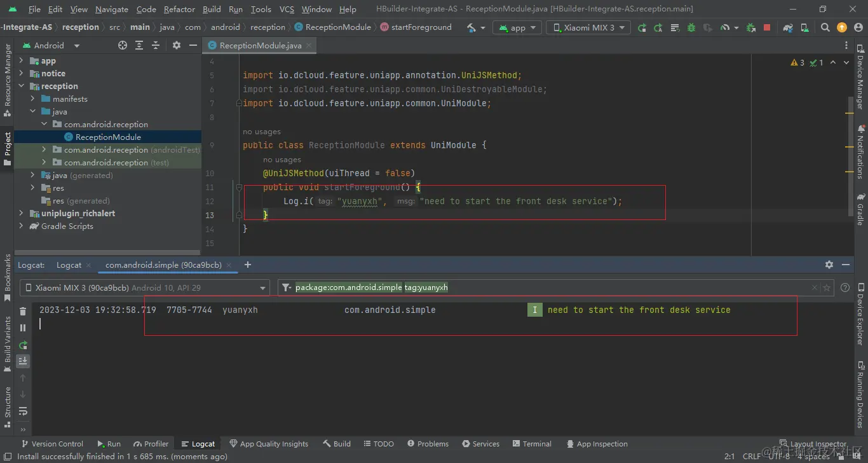This screenshot has width=868, height=463.
Task: Open the Run tool window
Action: pyautogui.click(x=109, y=444)
